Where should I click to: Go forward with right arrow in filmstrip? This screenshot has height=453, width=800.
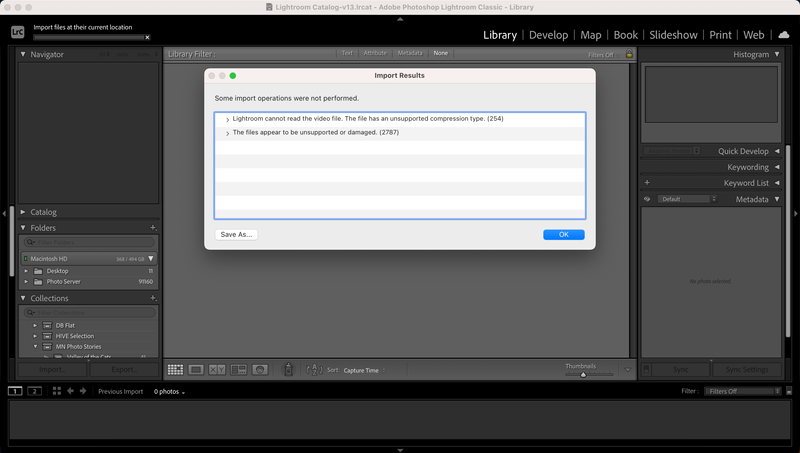[x=83, y=391]
